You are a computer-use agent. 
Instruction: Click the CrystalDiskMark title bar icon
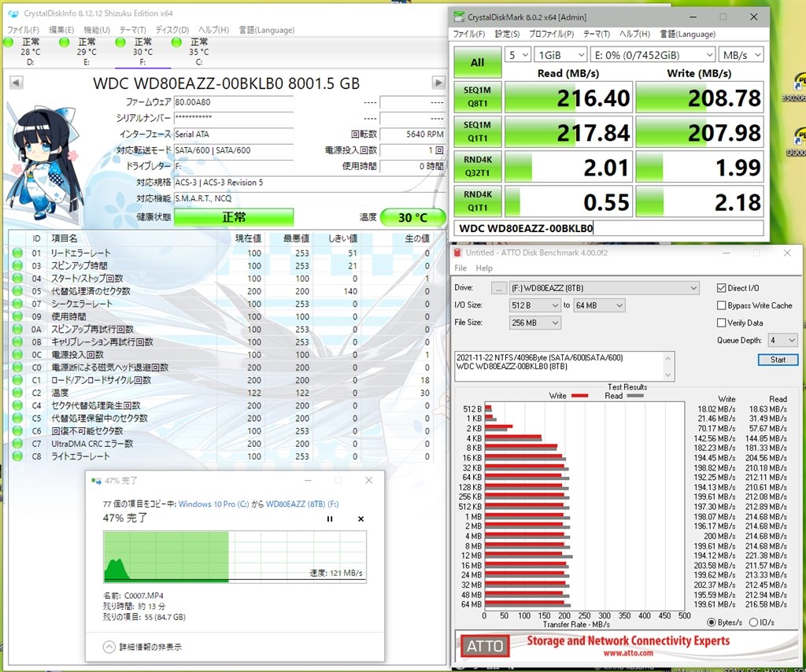pyautogui.click(x=459, y=17)
